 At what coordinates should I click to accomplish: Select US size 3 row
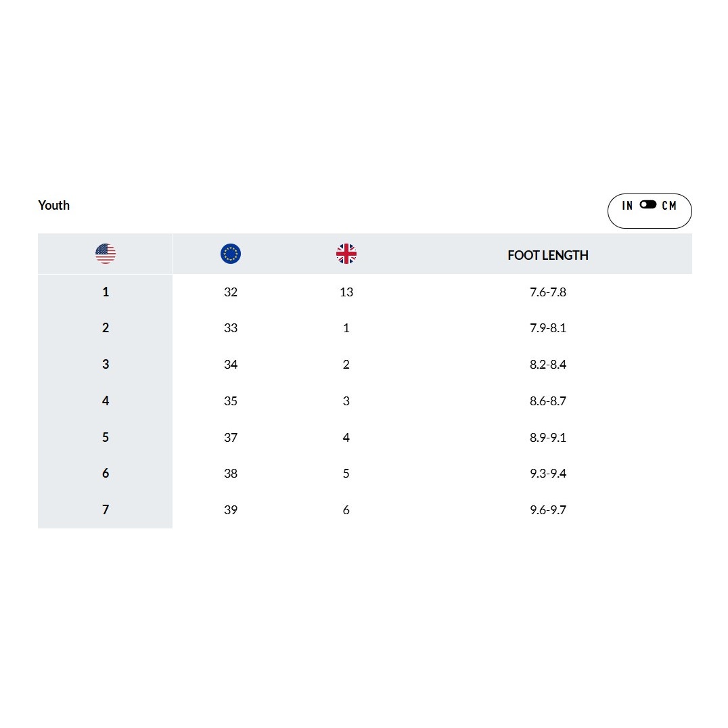(365, 365)
